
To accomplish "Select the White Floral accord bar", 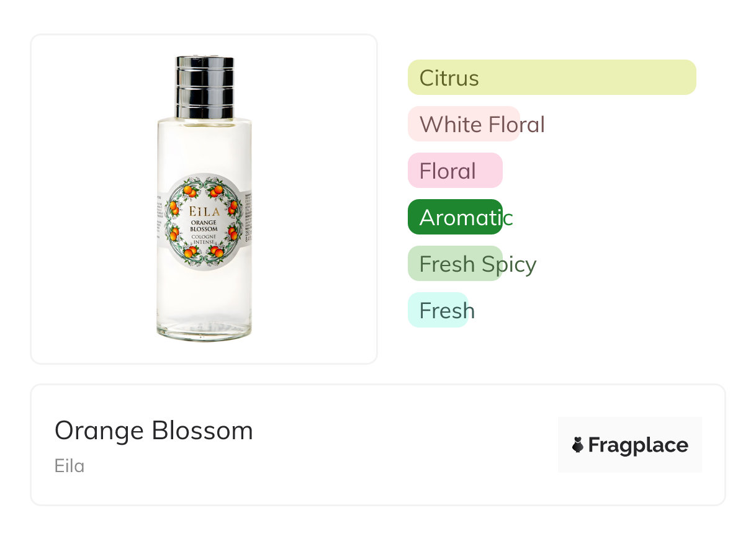I will tap(464, 124).
